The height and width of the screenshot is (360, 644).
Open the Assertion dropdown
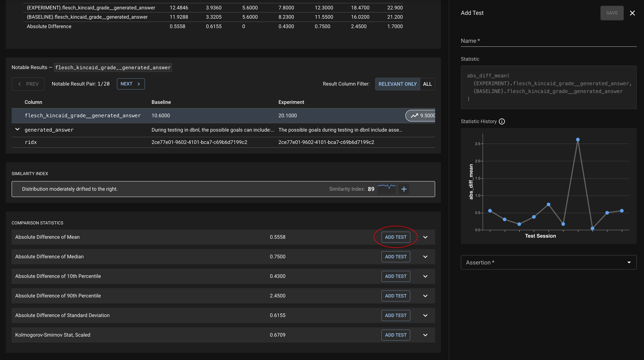pyautogui.click(x=548, y=262)
